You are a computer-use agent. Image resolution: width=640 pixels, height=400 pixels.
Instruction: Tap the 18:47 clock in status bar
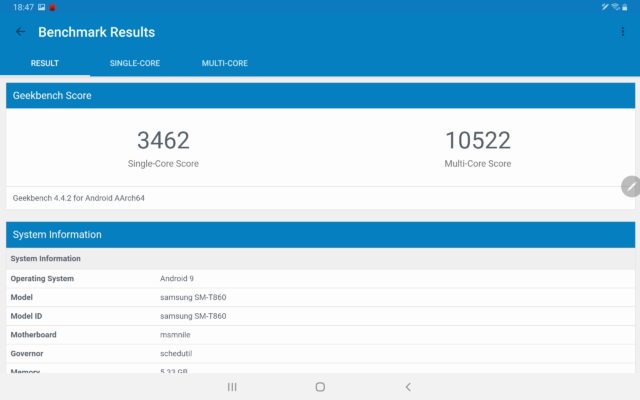tap(23, 7)
